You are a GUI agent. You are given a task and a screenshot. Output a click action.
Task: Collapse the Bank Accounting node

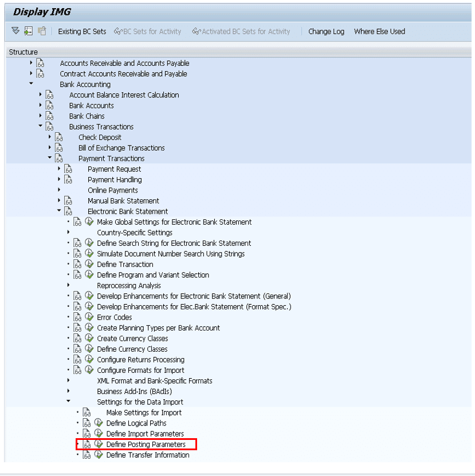point(31,84)
